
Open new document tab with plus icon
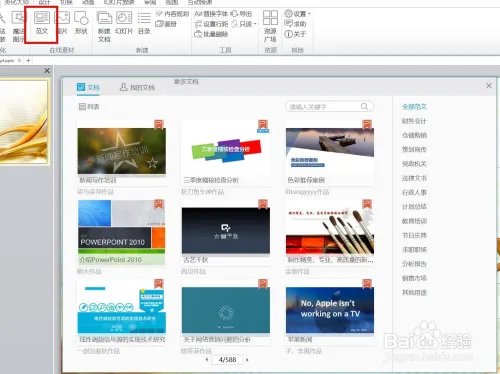click(28, 61)
